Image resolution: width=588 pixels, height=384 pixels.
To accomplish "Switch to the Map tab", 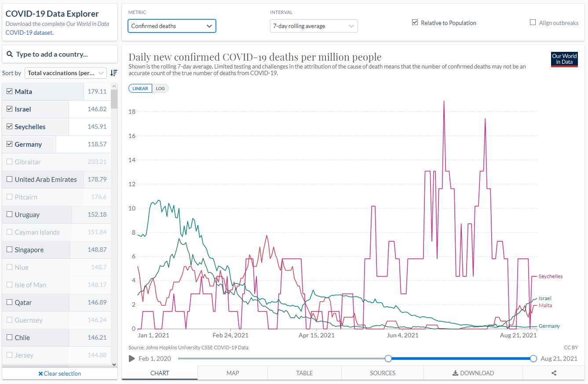I will pyautogui.click(x=233, y=373).
